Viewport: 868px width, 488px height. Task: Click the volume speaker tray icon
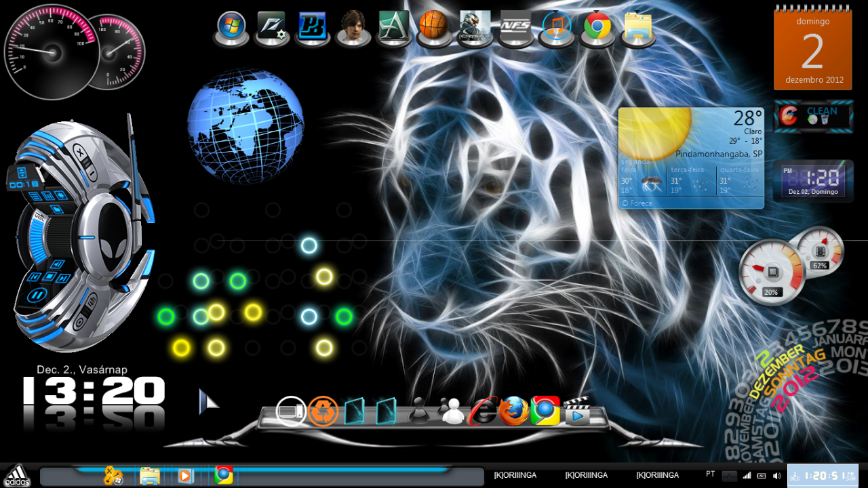(x=776, y=476)
